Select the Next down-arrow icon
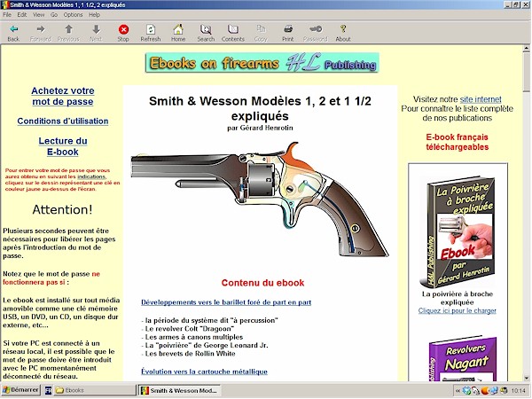The image size is (532, 399). pos(96,29)
